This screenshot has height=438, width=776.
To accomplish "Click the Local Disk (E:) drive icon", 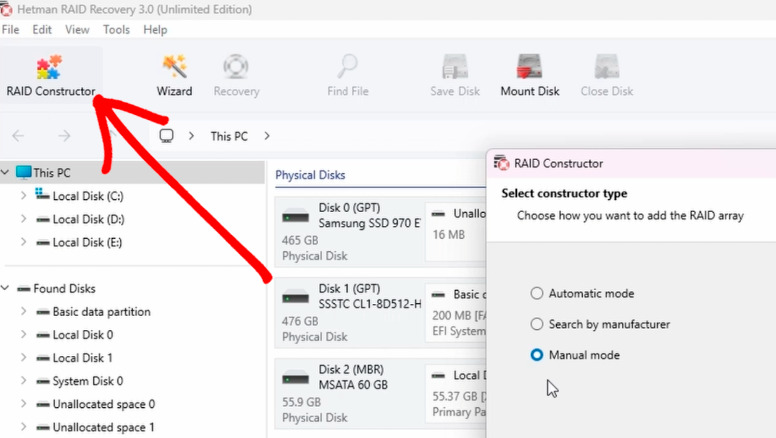I will tap(43, 243).
